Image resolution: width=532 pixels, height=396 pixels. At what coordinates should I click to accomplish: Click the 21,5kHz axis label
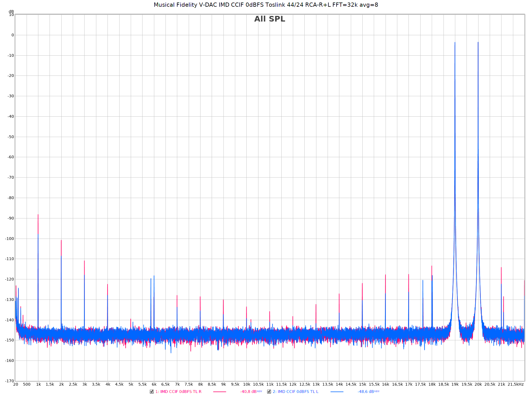tap(516, 384)
